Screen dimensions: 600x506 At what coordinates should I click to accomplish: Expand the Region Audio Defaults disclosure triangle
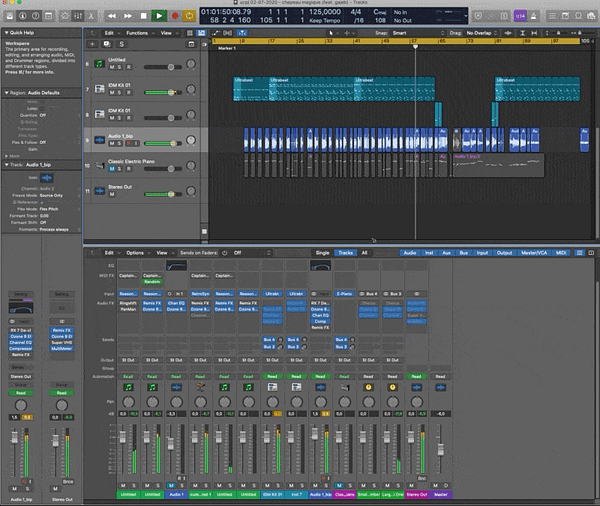point(4,92)
